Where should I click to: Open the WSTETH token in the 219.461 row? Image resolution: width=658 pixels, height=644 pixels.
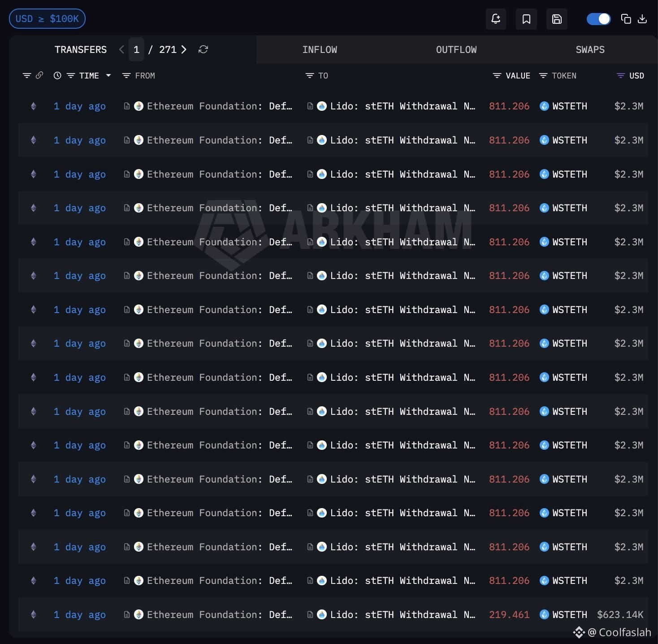pos(570,615)
